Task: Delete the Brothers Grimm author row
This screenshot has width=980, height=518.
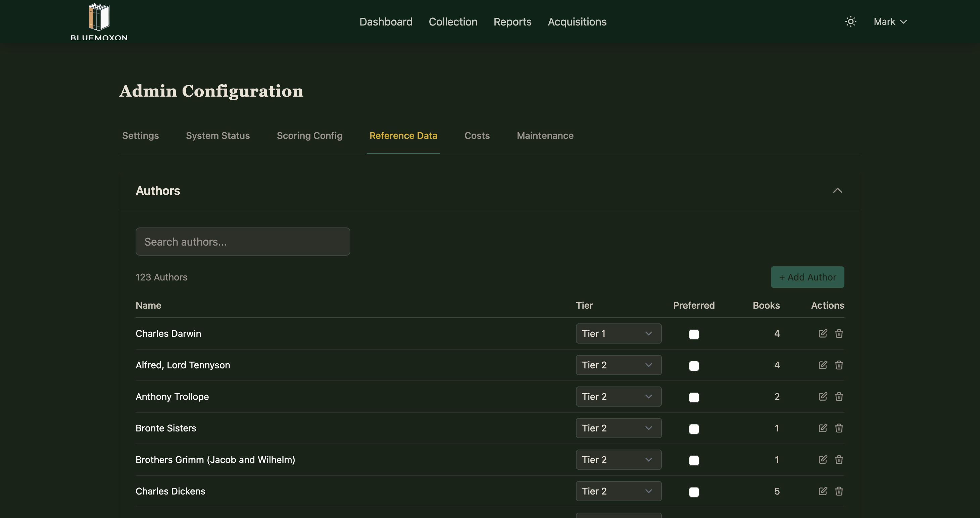Action: pos(839,460)
